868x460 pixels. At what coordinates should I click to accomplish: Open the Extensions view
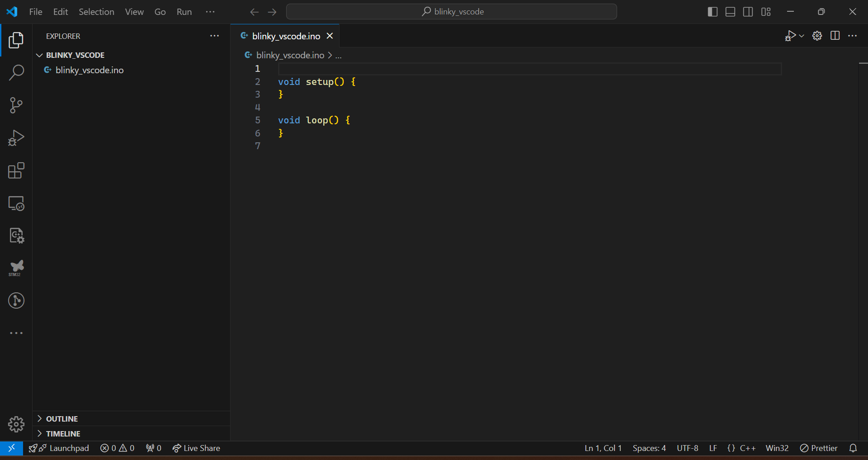(16, 170)
